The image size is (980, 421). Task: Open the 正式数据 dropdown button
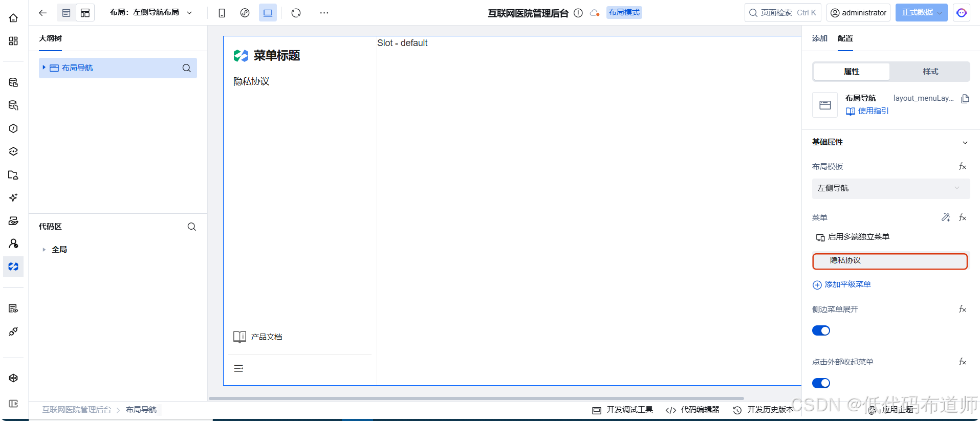pos(921,13)
